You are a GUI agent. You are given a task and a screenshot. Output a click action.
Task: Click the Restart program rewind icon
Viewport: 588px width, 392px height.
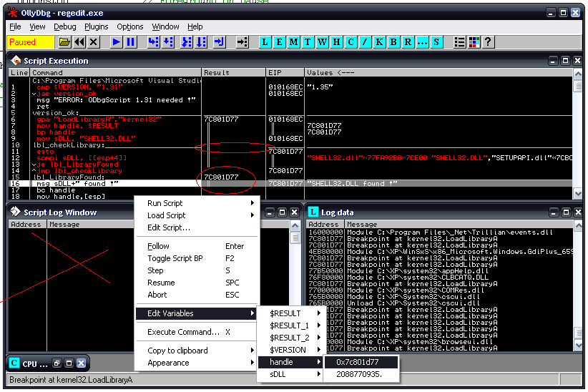pos(79,42)
